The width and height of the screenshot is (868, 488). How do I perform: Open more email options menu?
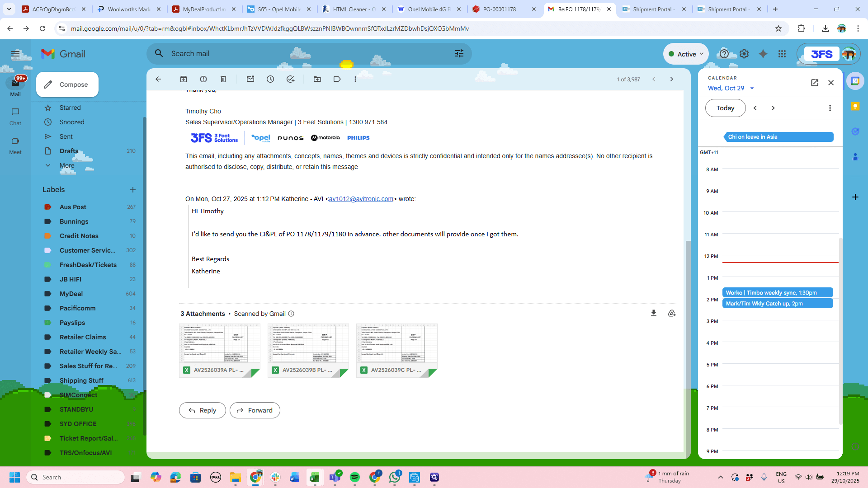point(355,79)
